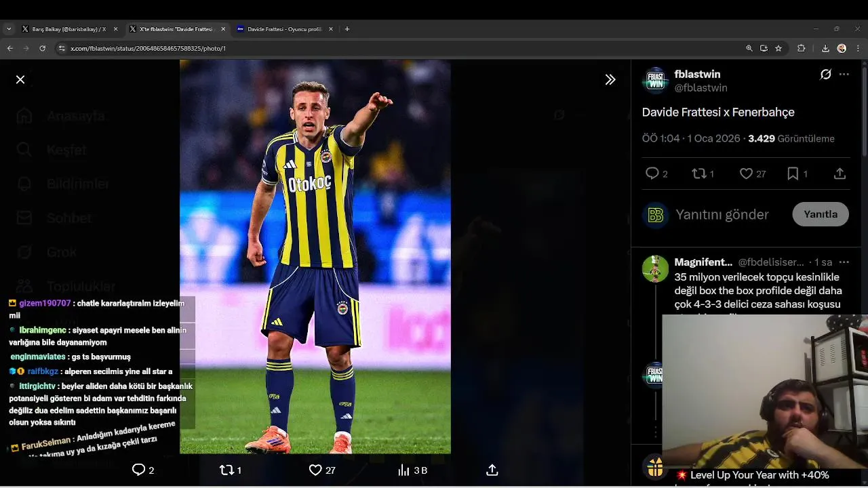The height and width of the screenshot is (488, 868).
Task: Open Grok action icon on fblastwin tweet
Action: click(x=825, y=75)
